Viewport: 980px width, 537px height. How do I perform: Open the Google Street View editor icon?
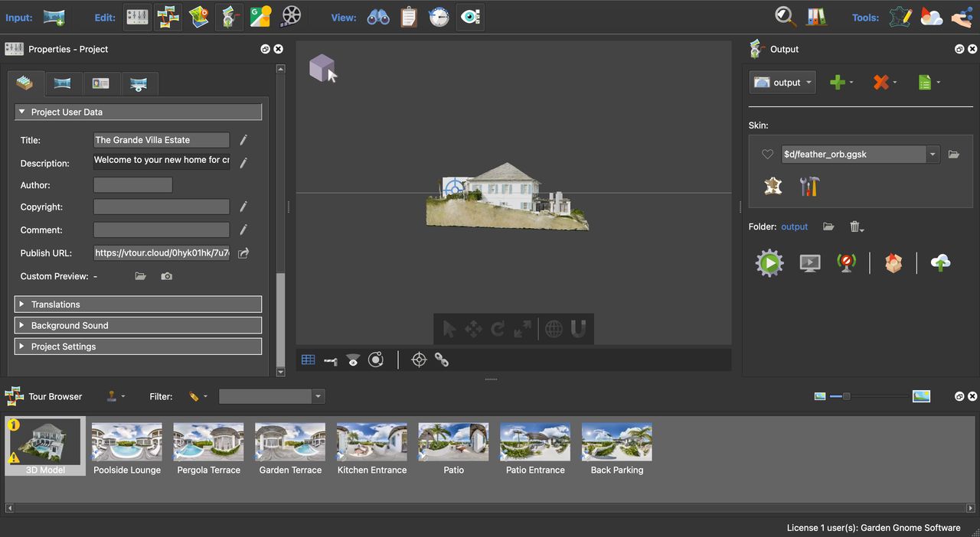coord(260,16)
